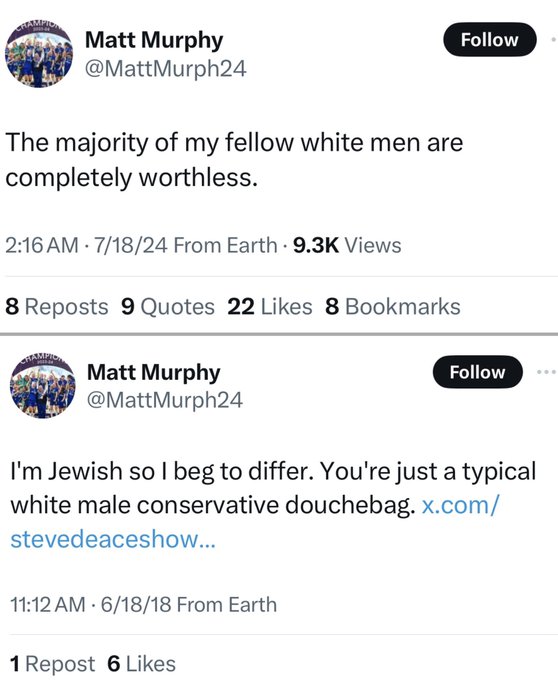This screenshot has width=558, height=680.
Task: View the 1 Repost list
Action: coord(52,664)
